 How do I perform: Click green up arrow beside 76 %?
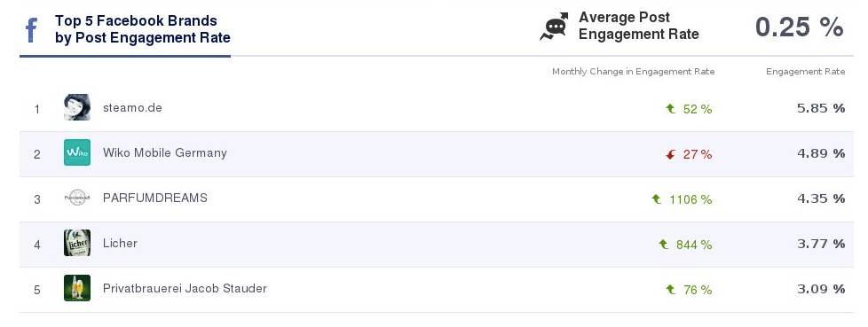(x=670, y=290)
